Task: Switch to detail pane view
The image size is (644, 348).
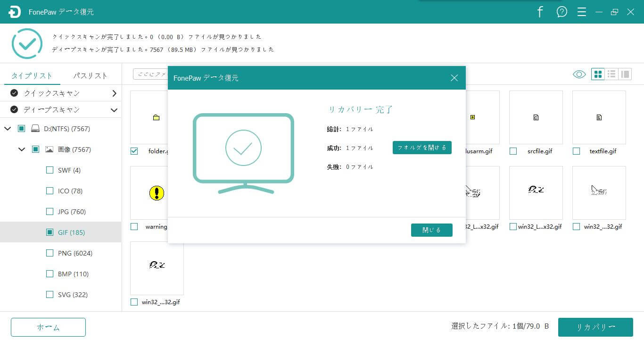Action: (x=625, y=74)
